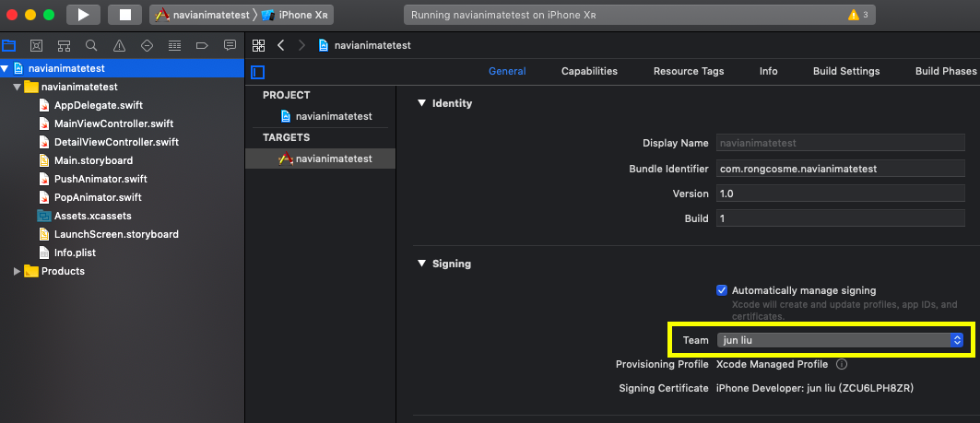Viewport: 980px width, 423px height.
Task: Click the Bundle Identifier field
Action: point(841,169)
